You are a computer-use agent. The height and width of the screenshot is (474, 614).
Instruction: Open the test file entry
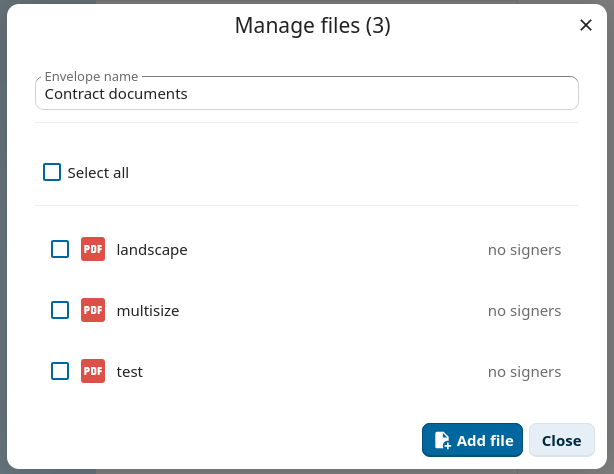130,371
